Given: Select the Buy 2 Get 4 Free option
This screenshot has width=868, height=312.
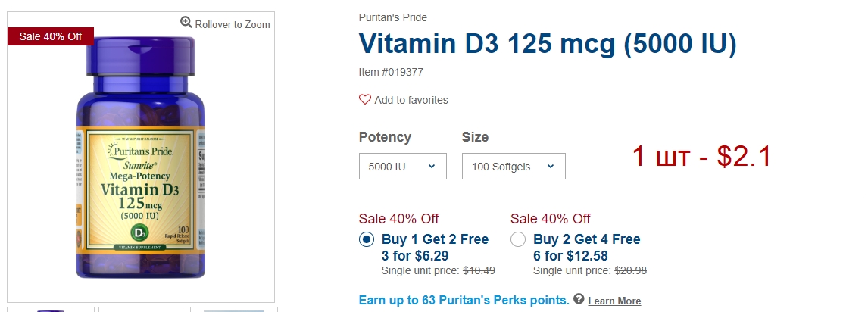Looking at the screenshot, I should (x=518, y=239).
